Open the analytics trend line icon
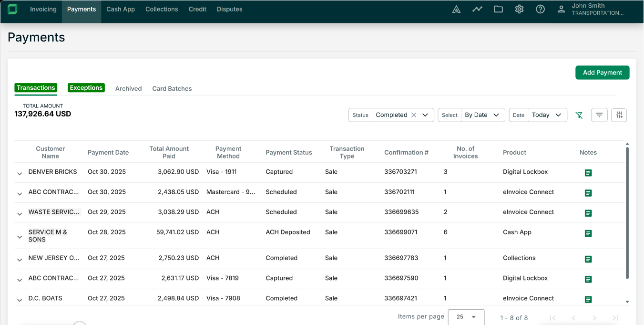644x325 pixels. click(x=477, y=9)
